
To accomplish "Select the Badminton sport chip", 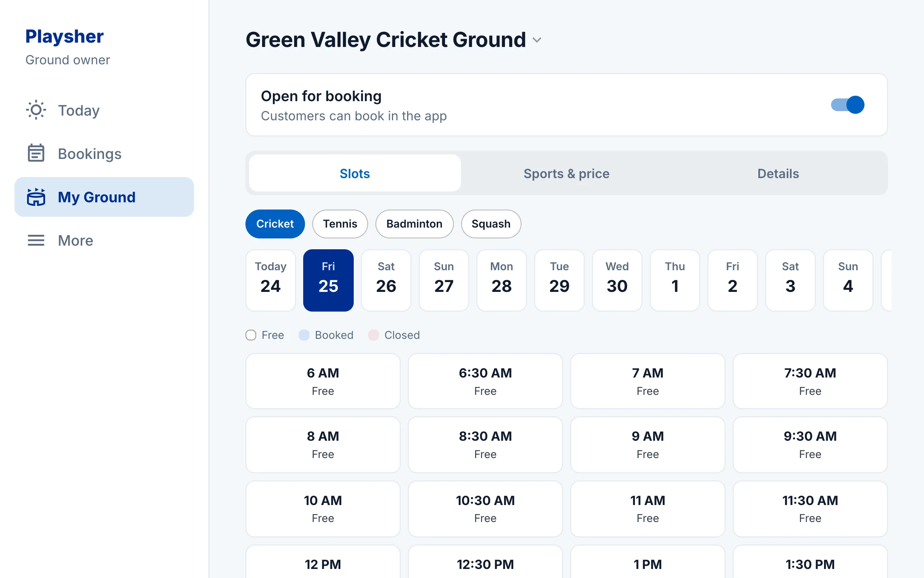I will point(414,224).
